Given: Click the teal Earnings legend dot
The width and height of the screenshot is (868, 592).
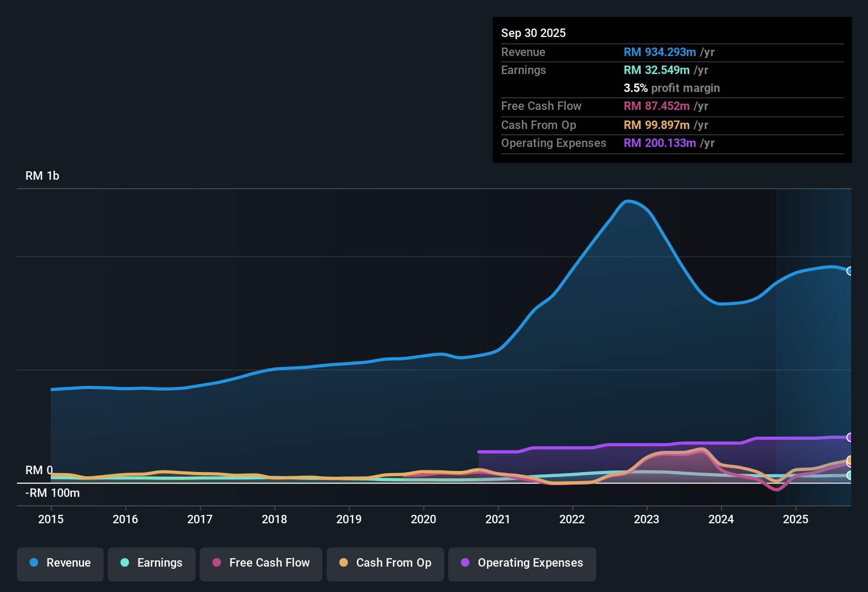Looking at the screenshot, I should (125, 563).
